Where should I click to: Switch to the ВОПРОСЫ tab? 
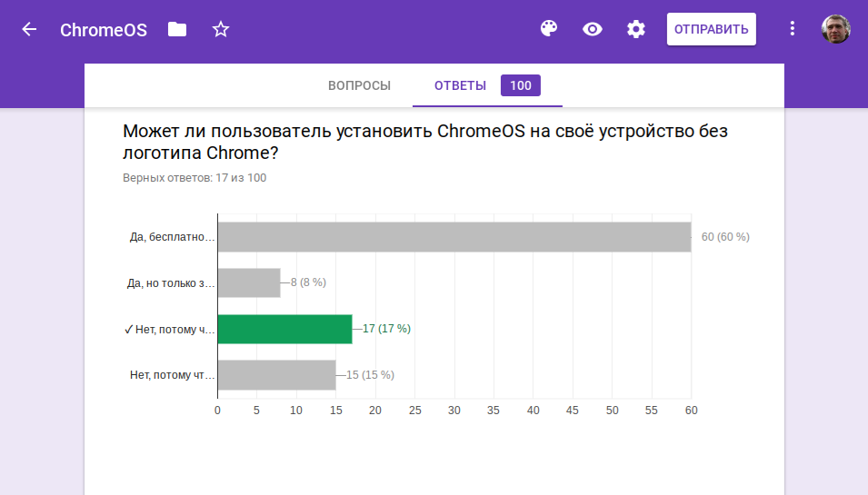[359, 85]
